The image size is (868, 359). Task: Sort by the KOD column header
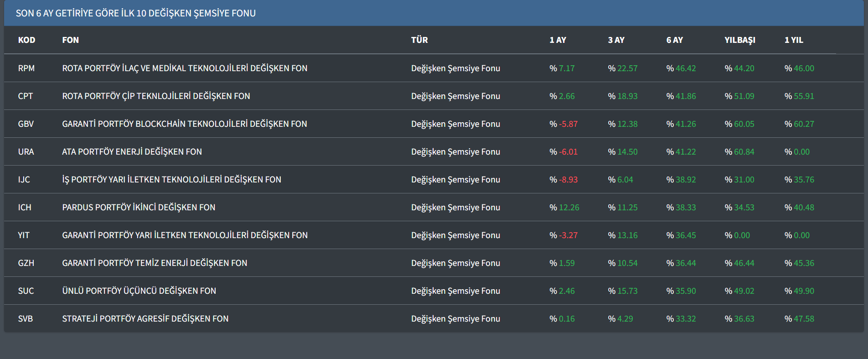pyautogui.click(x=26, y=40)
